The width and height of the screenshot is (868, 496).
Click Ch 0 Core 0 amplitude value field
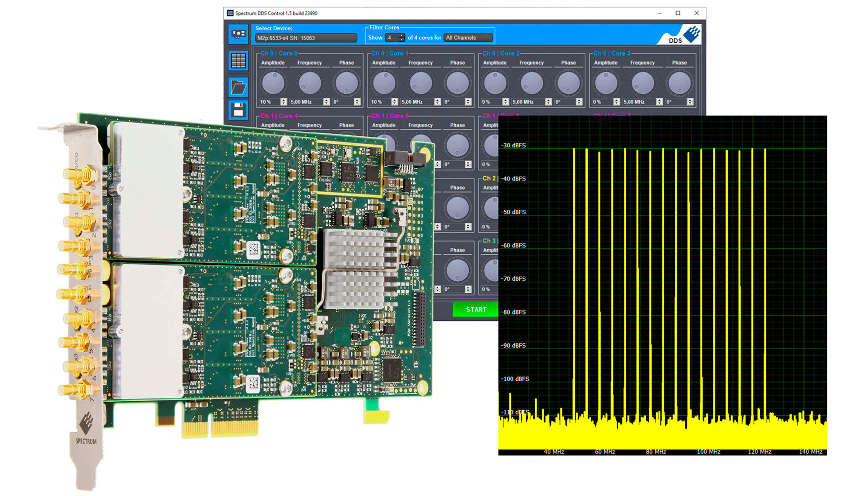(269, 102)
